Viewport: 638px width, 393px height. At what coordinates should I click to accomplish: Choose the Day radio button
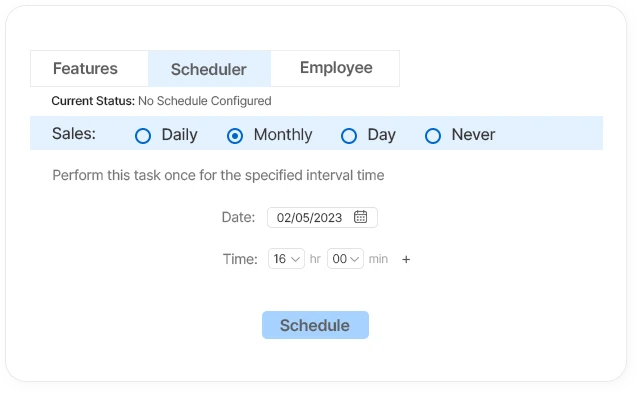[349, 136]
